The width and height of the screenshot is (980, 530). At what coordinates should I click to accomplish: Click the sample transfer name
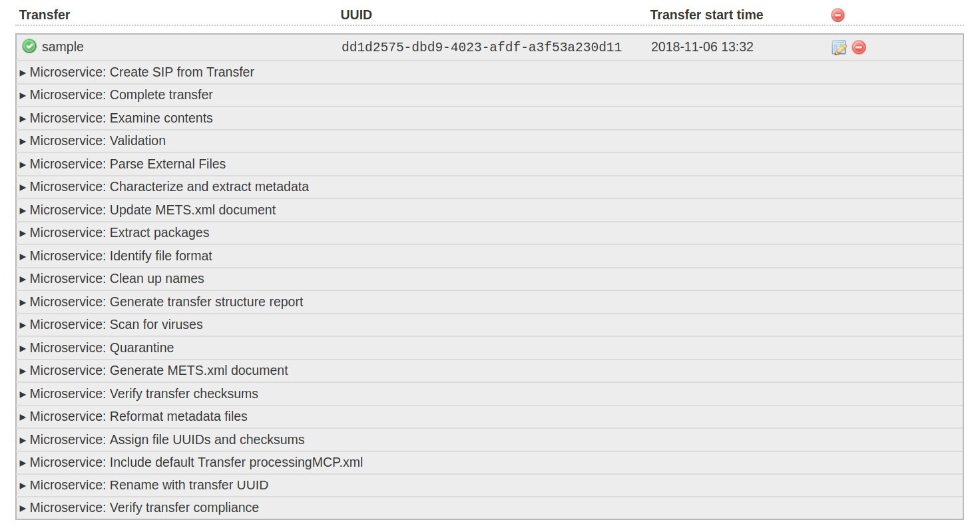(63, 47)
